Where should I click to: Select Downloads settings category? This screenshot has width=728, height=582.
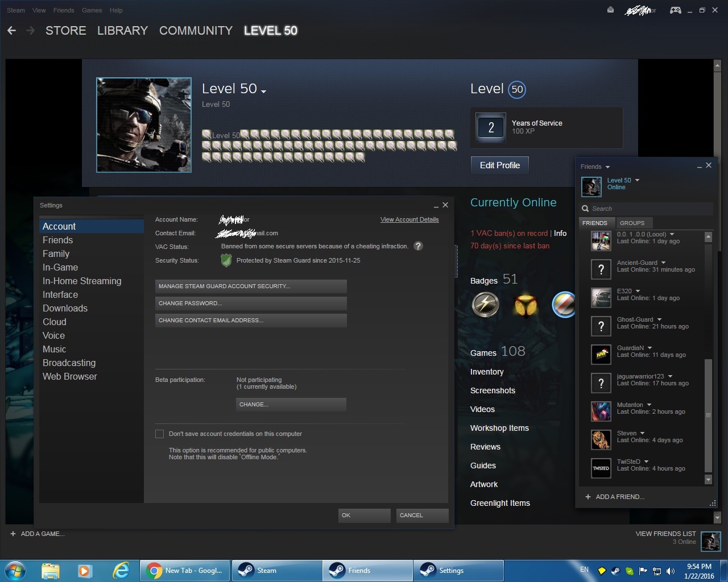coord(92,309)
